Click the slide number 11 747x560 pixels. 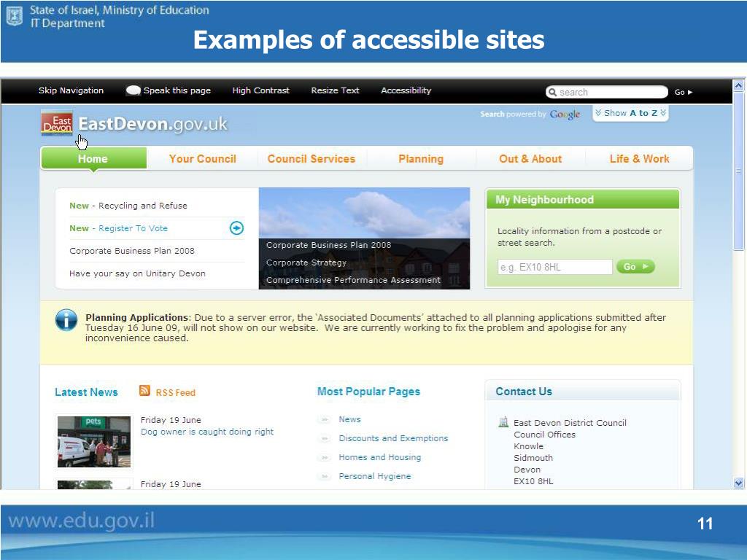pyautogui.click(x=705, y=524)
